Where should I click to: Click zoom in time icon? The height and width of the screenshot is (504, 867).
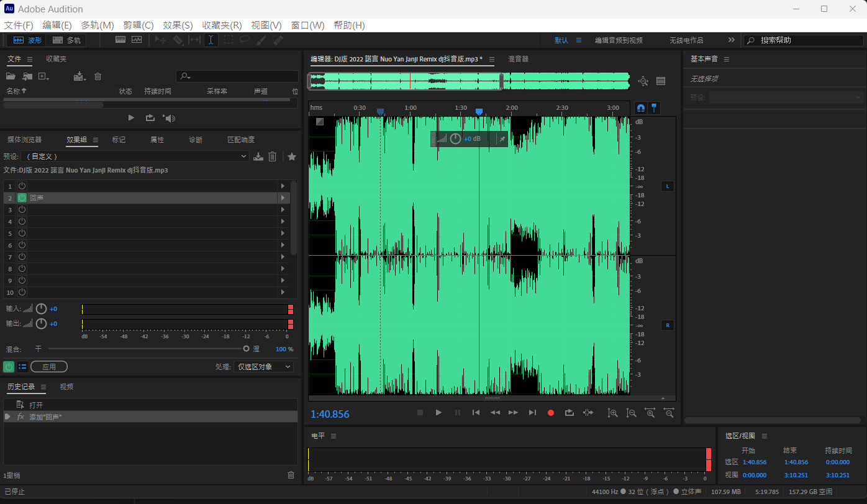tap(650, 413)
